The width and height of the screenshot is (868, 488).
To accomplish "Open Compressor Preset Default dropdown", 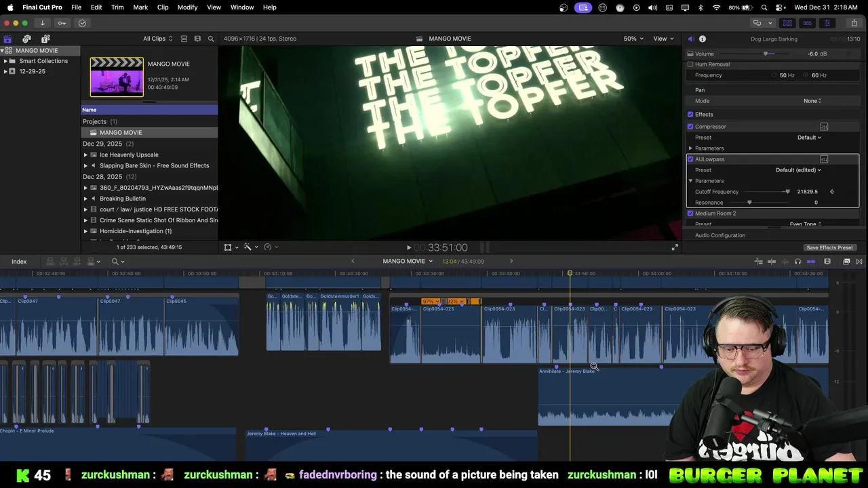I will [809, 138].
